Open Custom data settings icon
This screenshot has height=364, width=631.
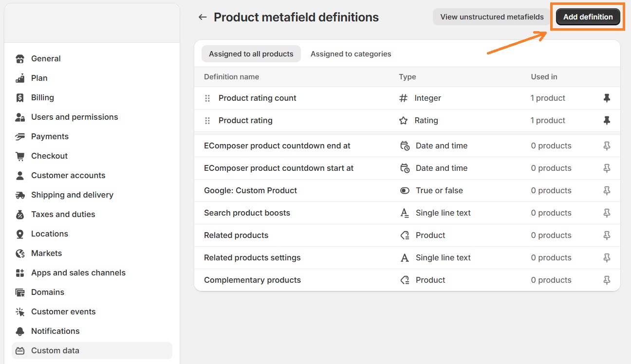(20, 350)
